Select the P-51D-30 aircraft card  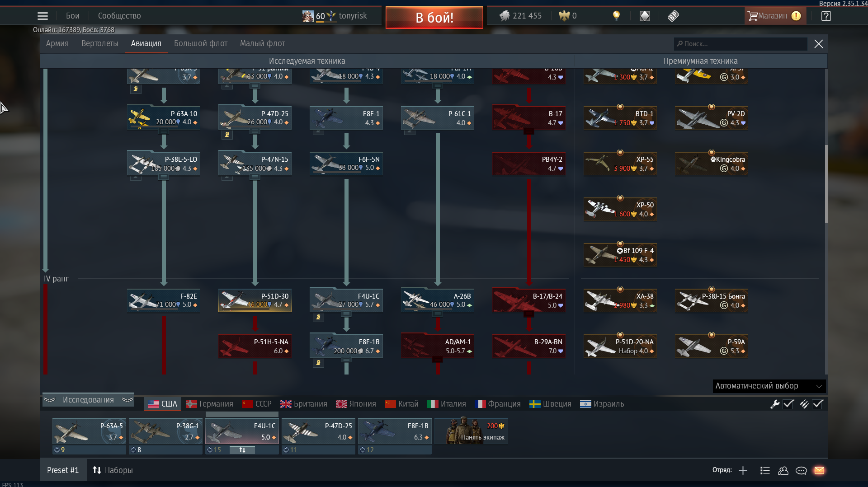click(x=255, y=300)
